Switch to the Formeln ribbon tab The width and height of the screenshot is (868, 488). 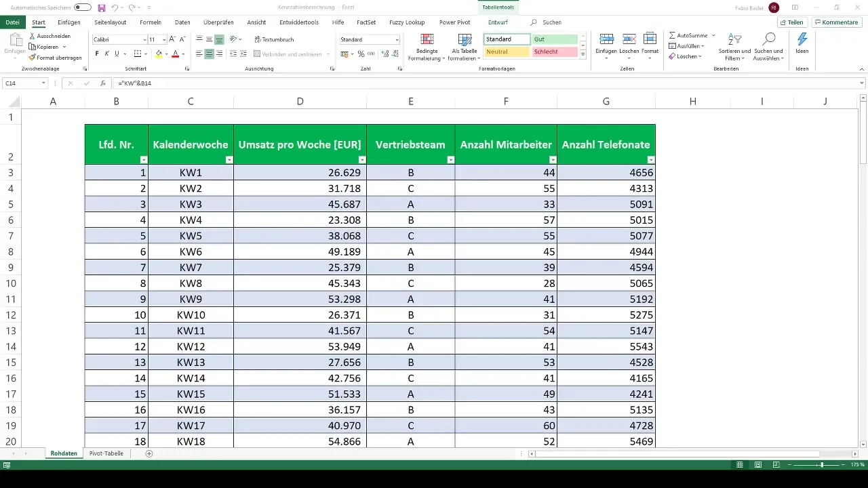(151, 22)
